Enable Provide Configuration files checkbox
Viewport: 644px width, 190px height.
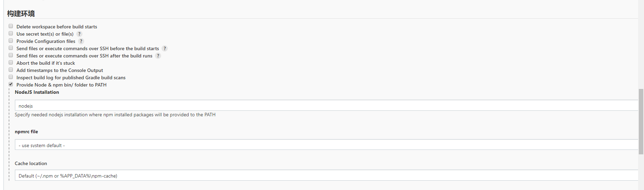coord(11,41)
